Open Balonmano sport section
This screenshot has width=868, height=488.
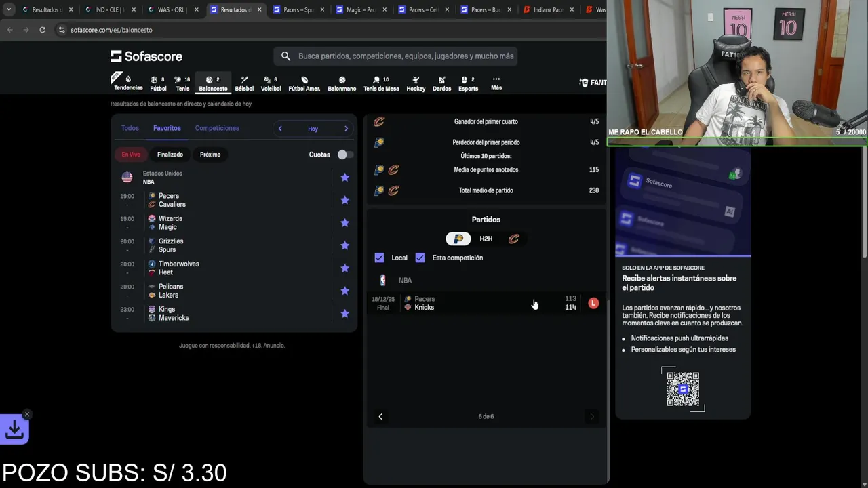pos(342,83)
